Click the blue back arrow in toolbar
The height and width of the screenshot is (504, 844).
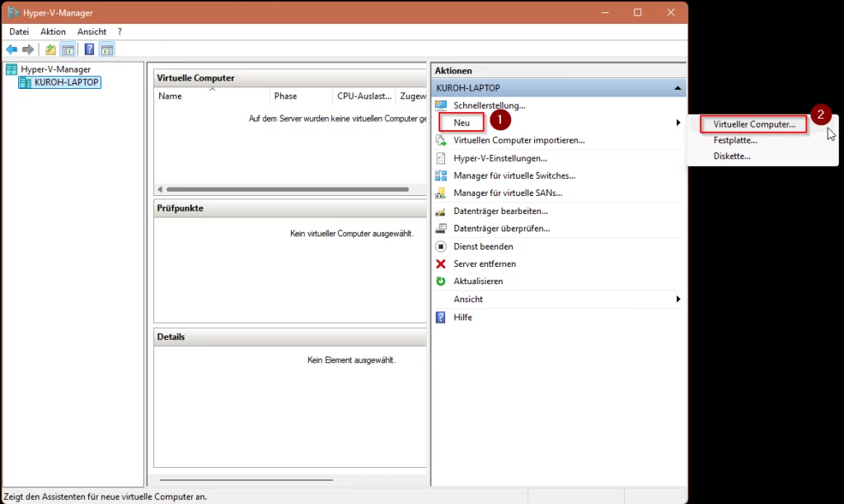click(12, 49)
